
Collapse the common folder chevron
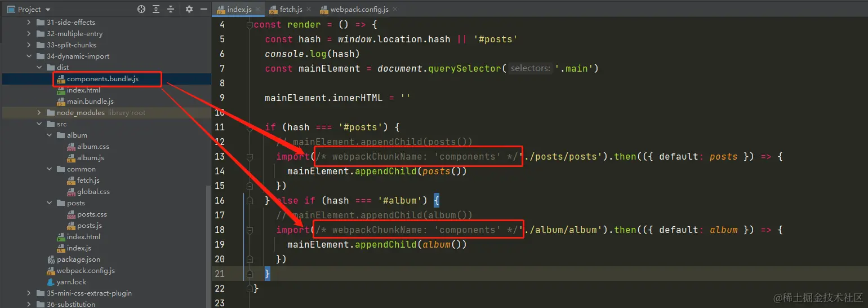coord(50,169)
